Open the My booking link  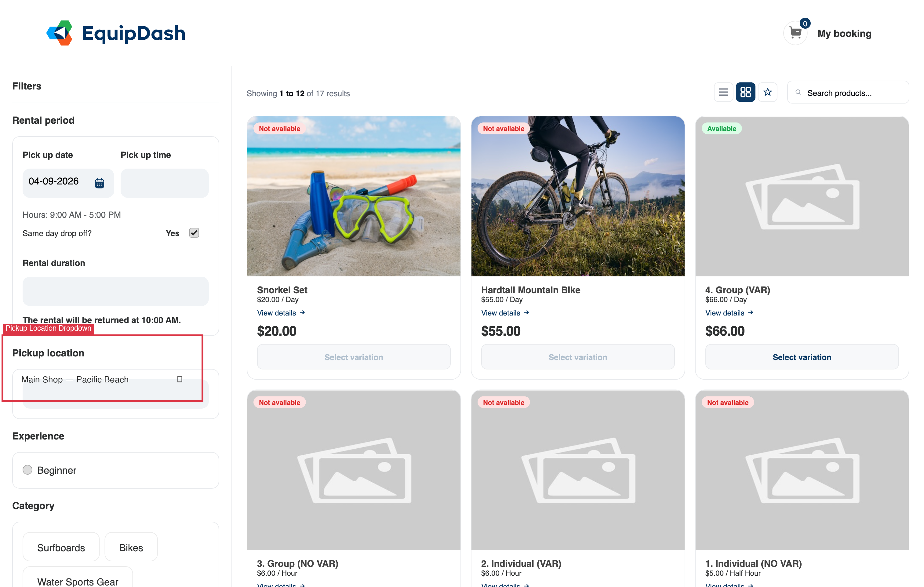click(844, 33)
